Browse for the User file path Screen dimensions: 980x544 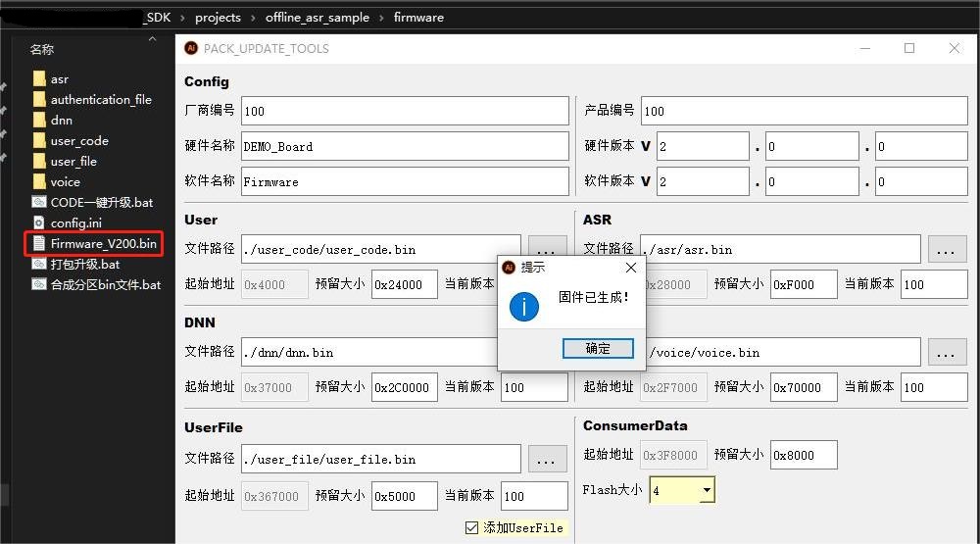click(547, 249)
